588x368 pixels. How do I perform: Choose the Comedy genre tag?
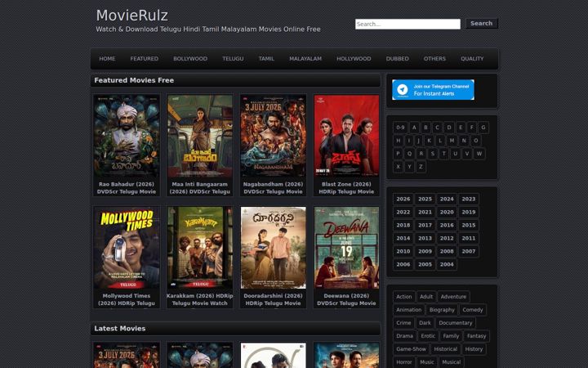click(473, 310)
